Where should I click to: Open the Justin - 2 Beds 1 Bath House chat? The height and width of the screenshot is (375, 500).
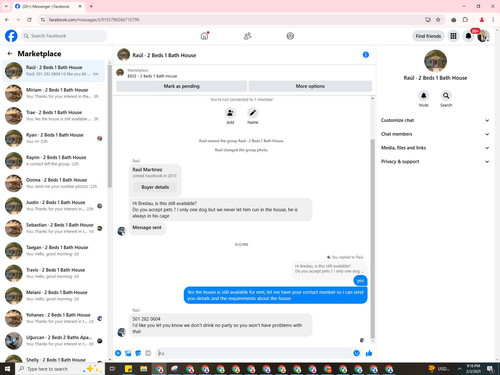click(54, 206)
